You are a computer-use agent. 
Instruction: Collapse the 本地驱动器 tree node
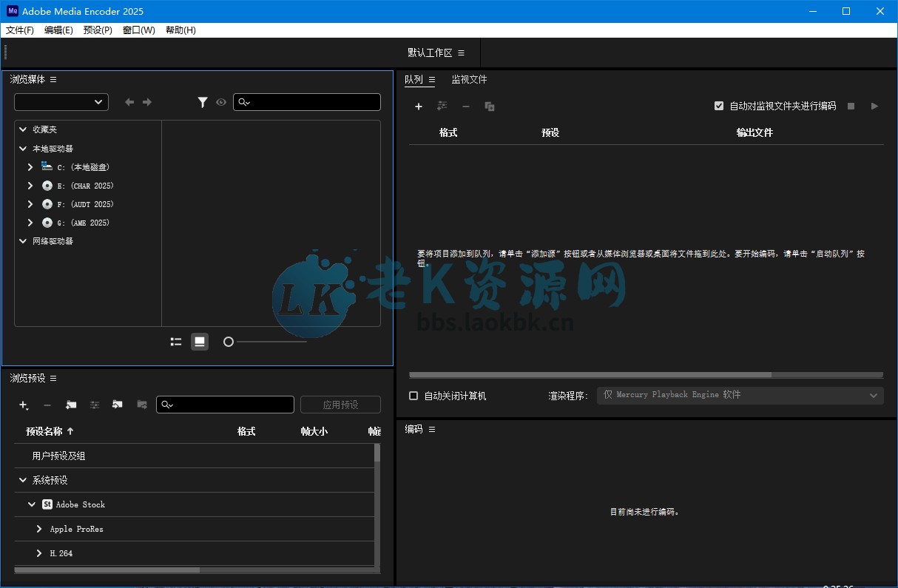[x=23, y=149]
